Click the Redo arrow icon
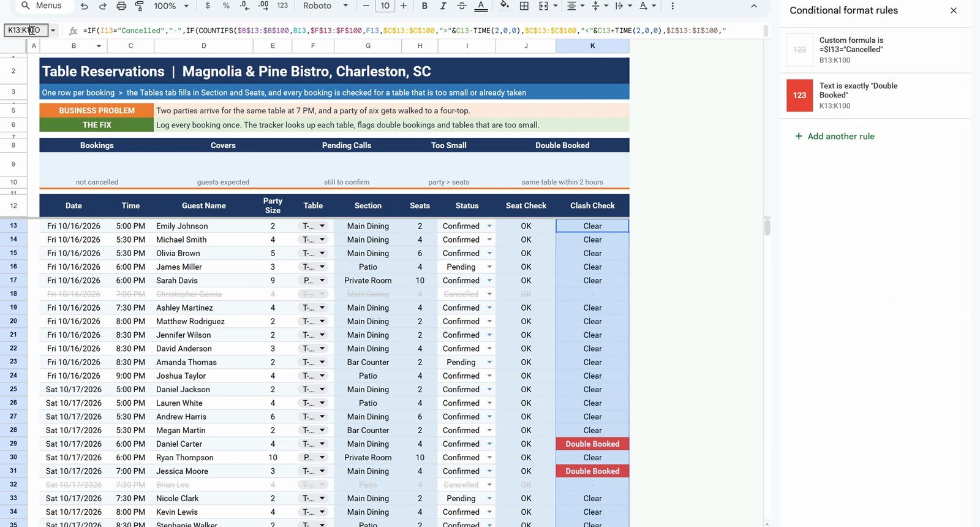 pyautogui.click(x=103, y=6)
